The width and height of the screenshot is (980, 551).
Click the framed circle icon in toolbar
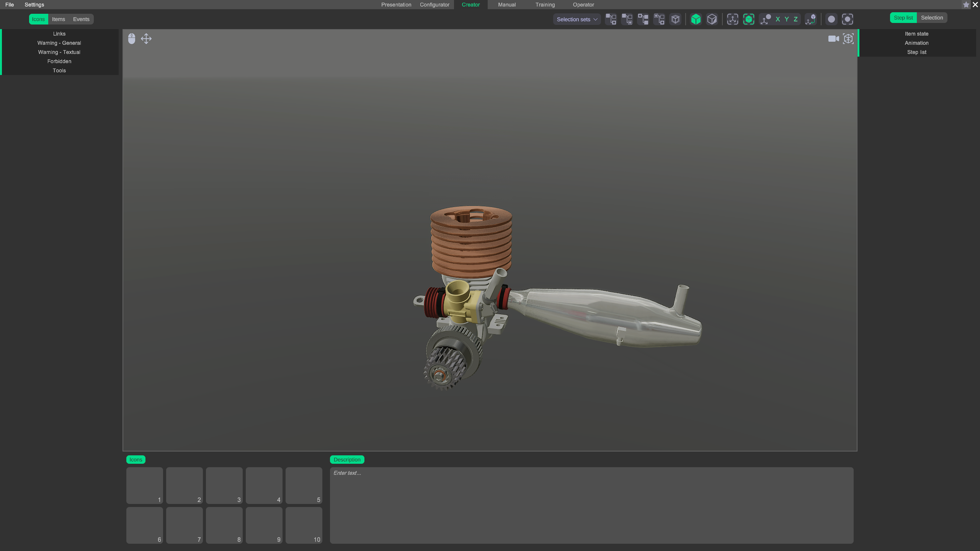coord(848,19)
